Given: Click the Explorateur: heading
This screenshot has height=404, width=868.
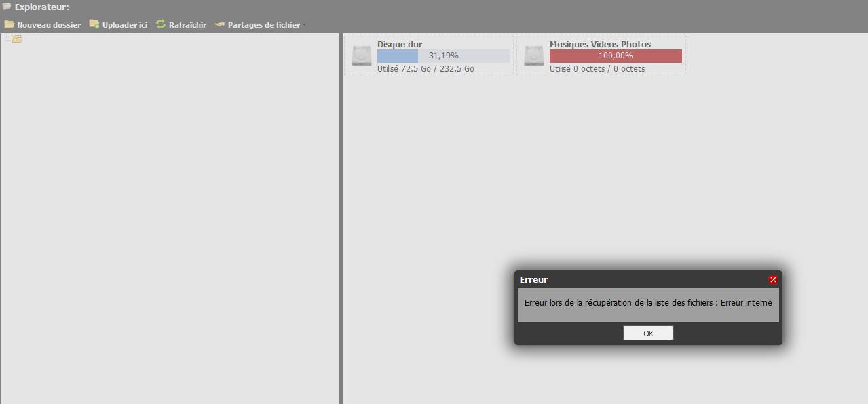Looking at the screenshot, I should (42, 7).
